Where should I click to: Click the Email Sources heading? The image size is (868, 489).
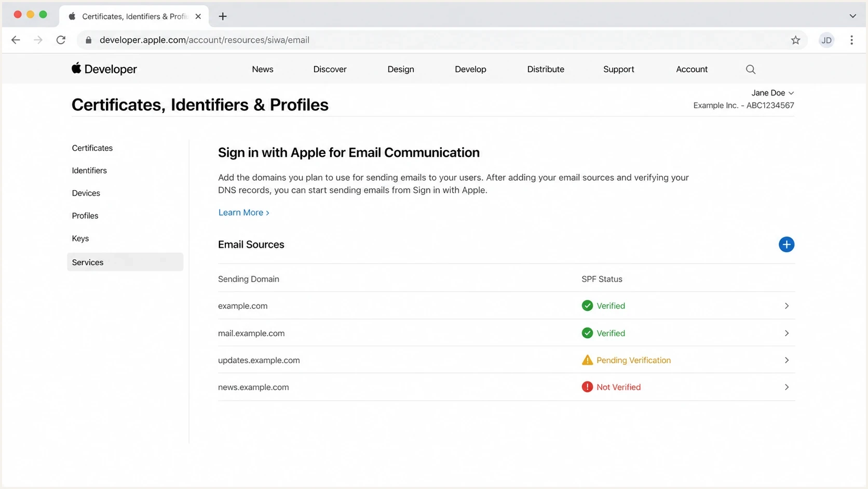[x=251, y=244]
